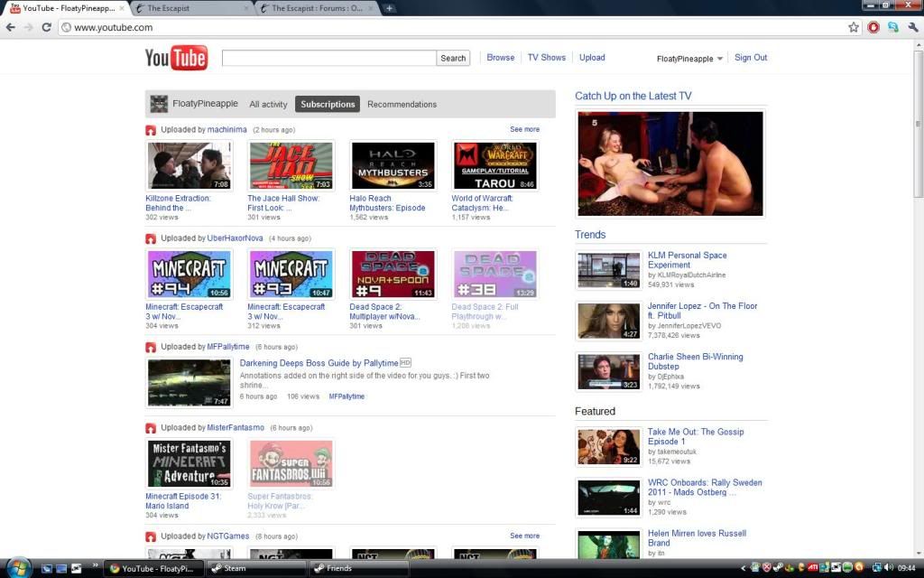Open The Jace Hall Show thumbnail

click(x=291, y=166)
